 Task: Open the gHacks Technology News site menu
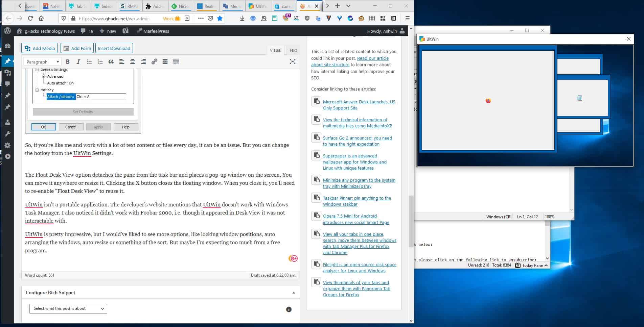[x=45, y=31]
